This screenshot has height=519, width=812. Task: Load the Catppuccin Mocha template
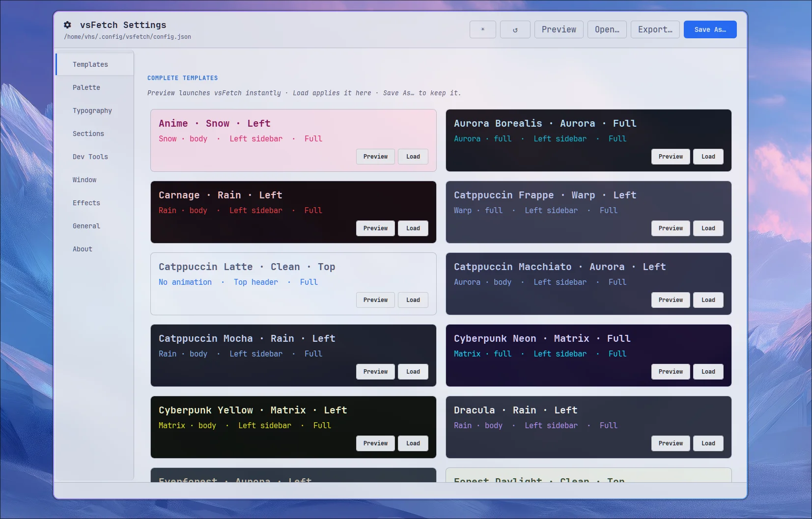pos(413,372)
